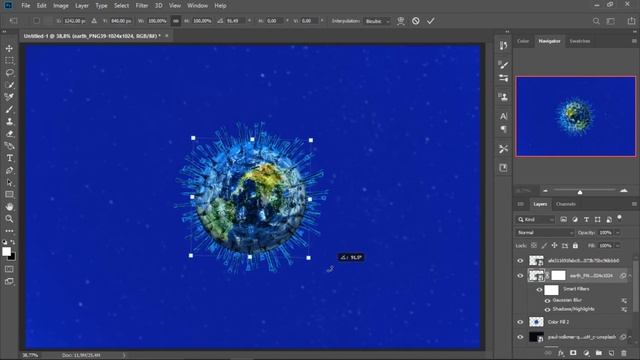
Task: Close the Untitled-1 document tab
Action: pos(167,36)
